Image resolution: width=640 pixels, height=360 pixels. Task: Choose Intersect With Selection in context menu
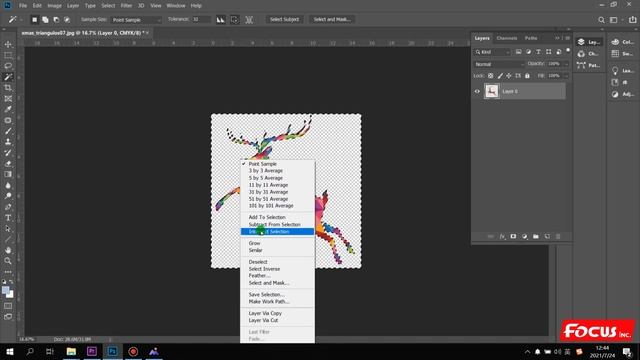(x=277, y=232)
